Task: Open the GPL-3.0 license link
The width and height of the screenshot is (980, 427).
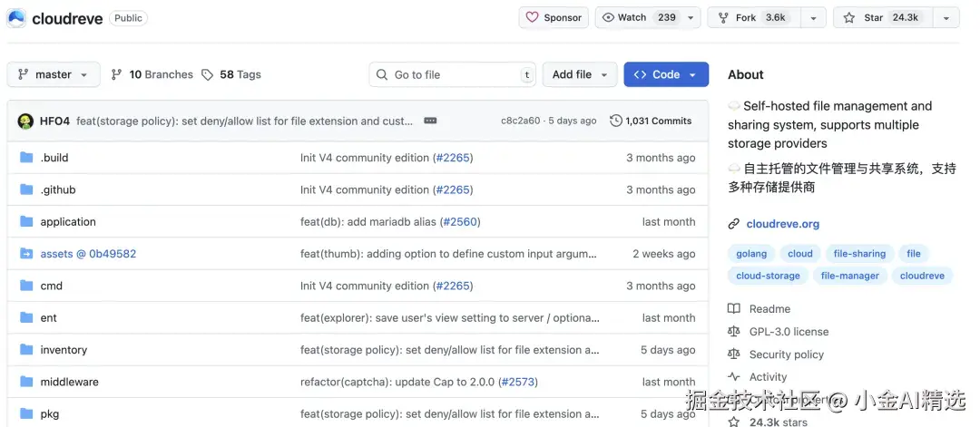Action: pyautogui.click(x=789, y=332)
